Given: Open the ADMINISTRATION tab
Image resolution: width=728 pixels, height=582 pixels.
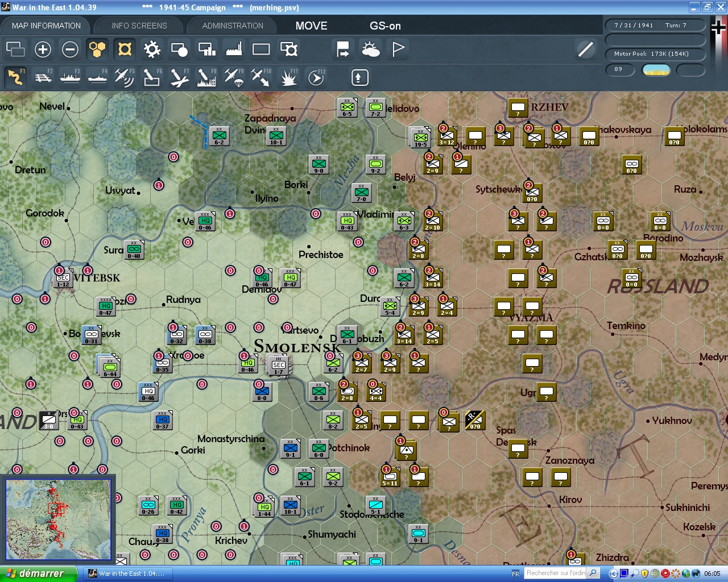Looking at the screenshot, I should [233, 26].
